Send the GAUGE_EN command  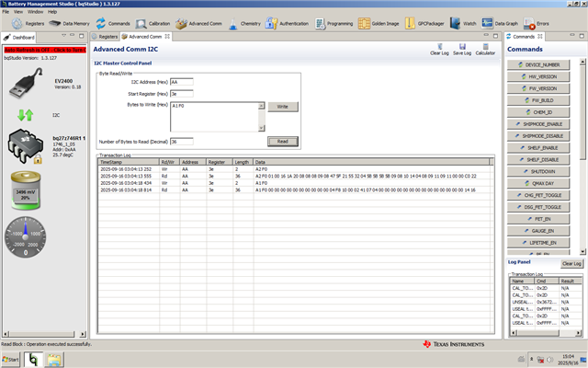538,231
